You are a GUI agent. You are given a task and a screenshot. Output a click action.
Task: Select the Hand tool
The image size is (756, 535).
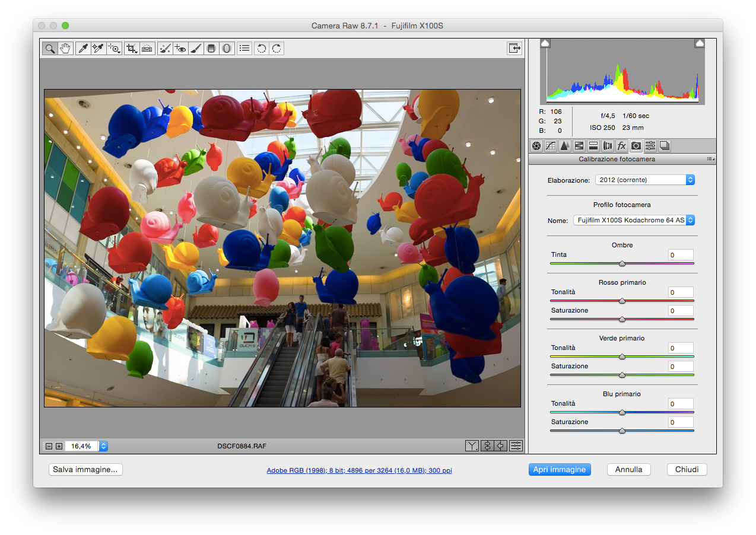65,48
